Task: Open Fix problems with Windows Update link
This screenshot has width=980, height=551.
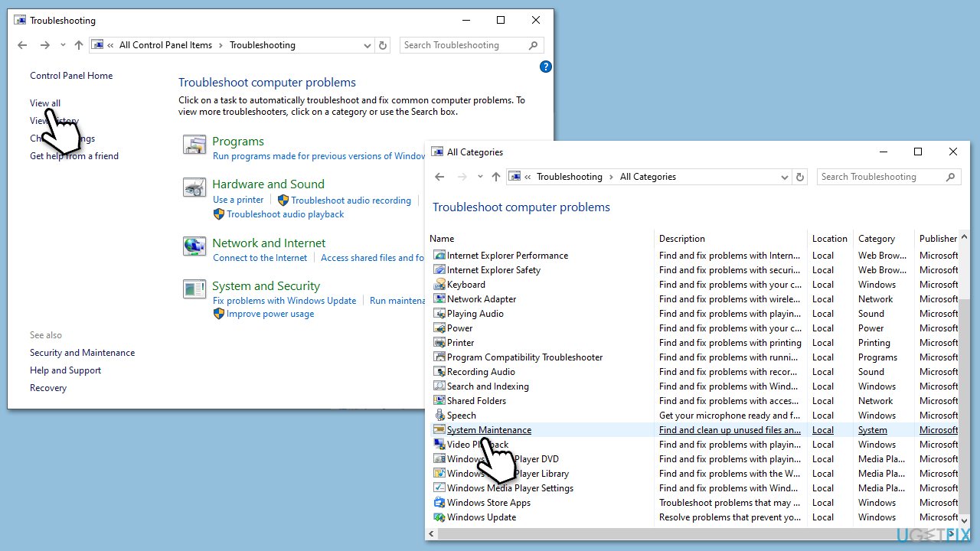Action: (285, 301)
